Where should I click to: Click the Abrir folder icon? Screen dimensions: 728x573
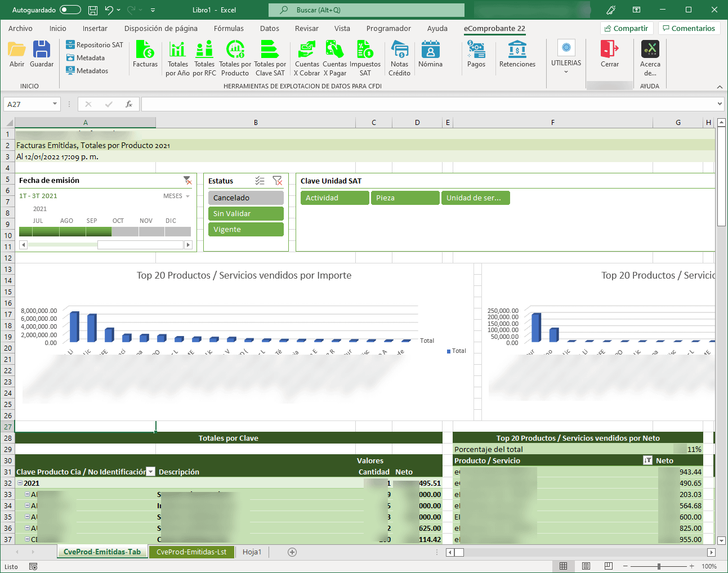(17, 50)
